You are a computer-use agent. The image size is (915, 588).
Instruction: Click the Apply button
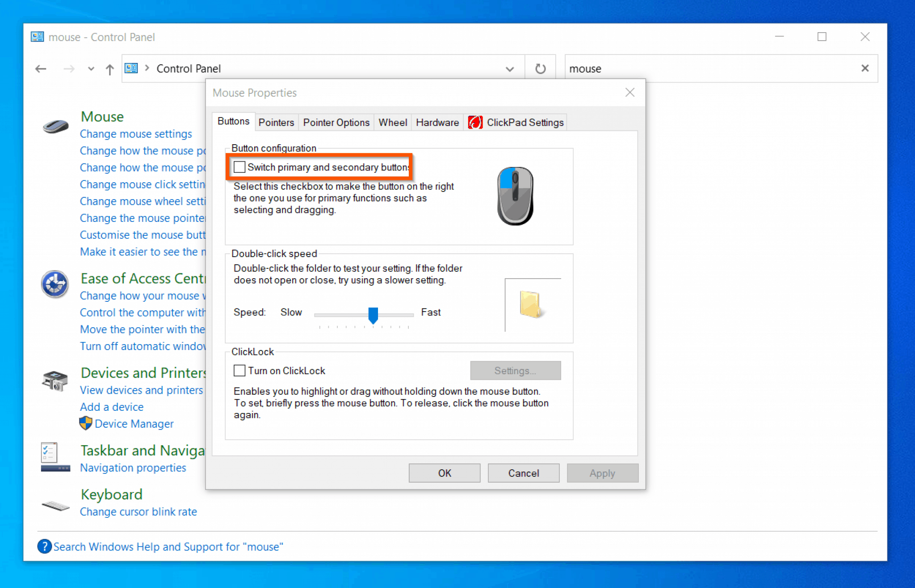coord(602,473)
